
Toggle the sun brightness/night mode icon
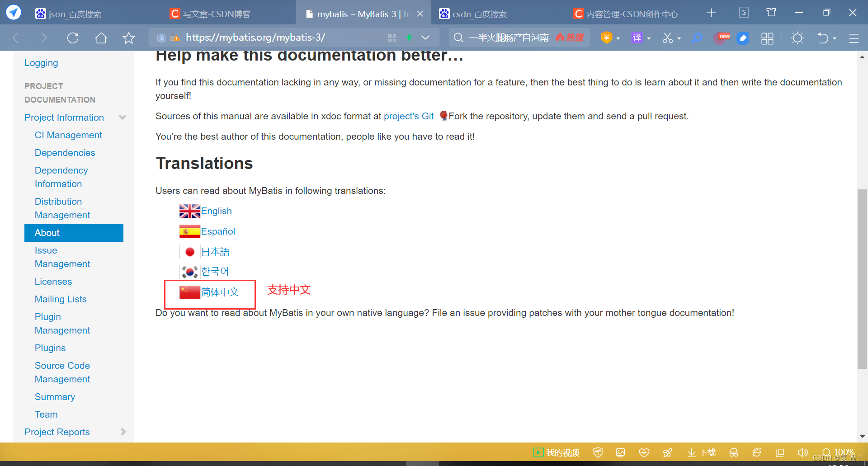[797, 38]
